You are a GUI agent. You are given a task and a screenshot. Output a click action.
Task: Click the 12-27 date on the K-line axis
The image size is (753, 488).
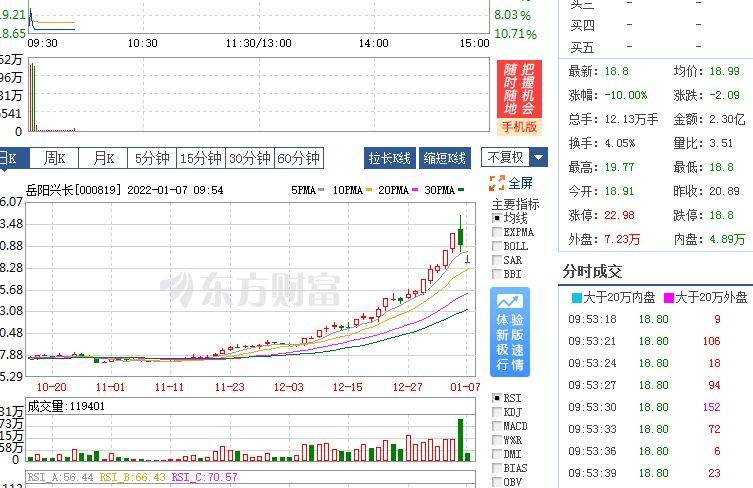pyautogui.click(x=407, y=387)
